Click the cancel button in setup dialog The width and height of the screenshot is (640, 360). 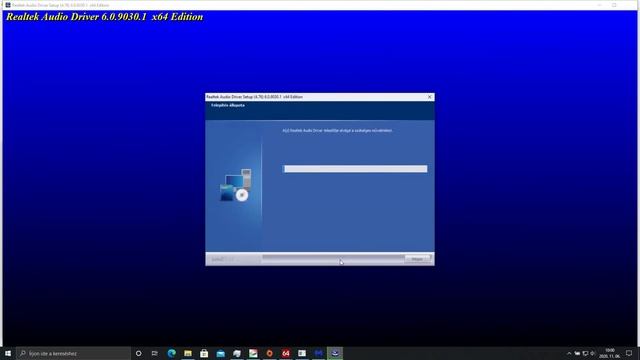(x=417, y=259)
